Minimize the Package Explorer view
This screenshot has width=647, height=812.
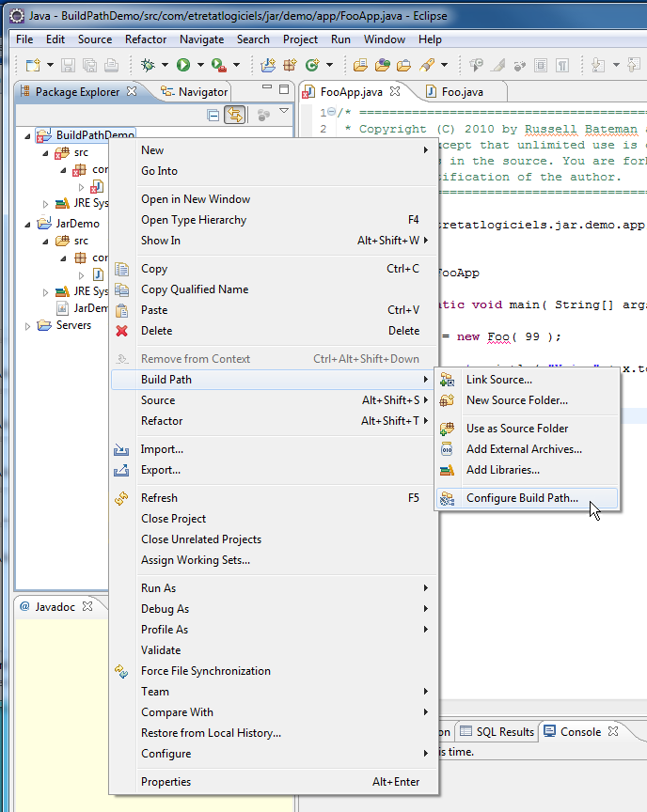[267, 87]
